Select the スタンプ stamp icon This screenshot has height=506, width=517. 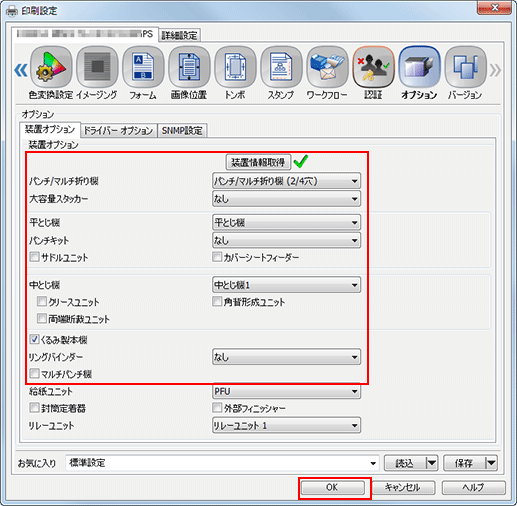pyautogui.click(x=281, y=67)
